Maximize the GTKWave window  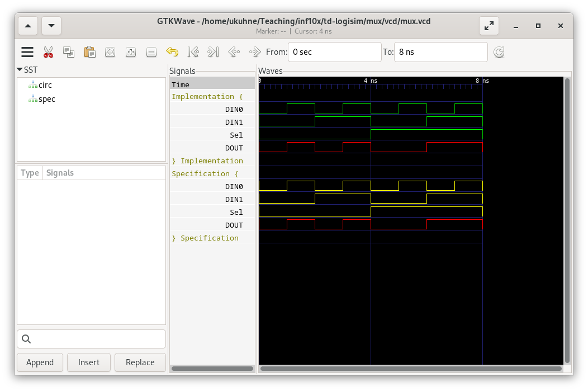click(538, 26)
